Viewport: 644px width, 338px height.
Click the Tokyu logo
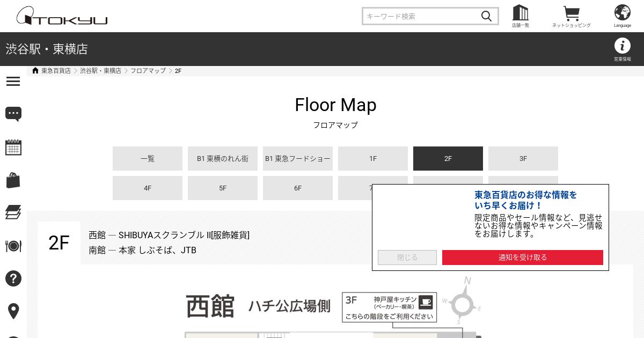pyautogui.click(x=62, y=16)
